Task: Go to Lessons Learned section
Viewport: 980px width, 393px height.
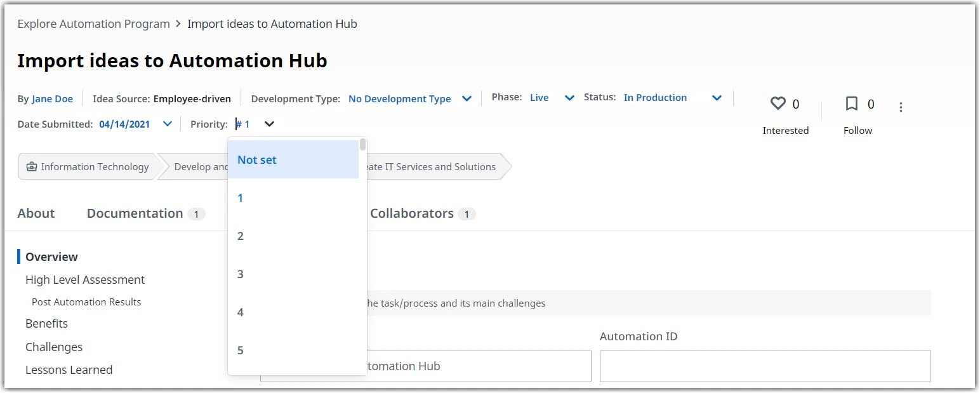Action: [x=69, y=370]
